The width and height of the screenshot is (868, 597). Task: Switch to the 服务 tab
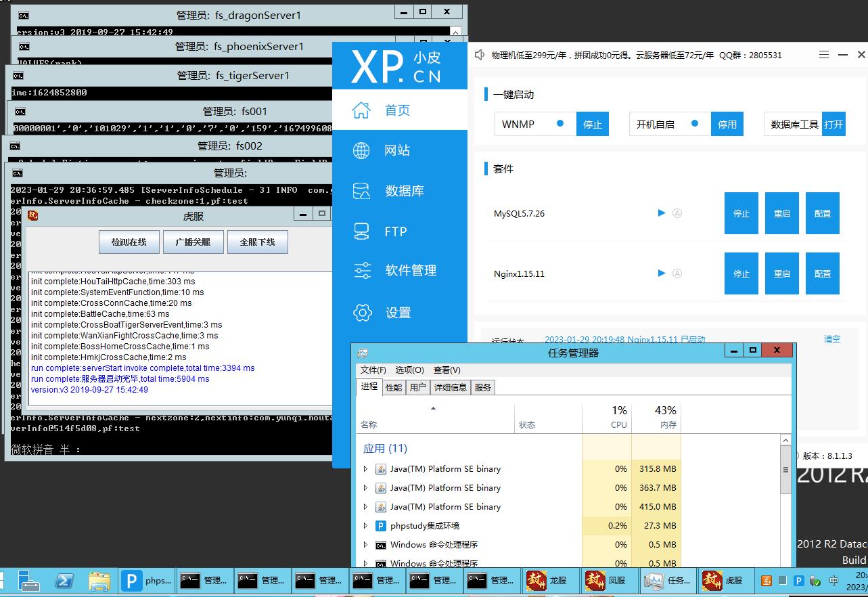click(483, 387)
